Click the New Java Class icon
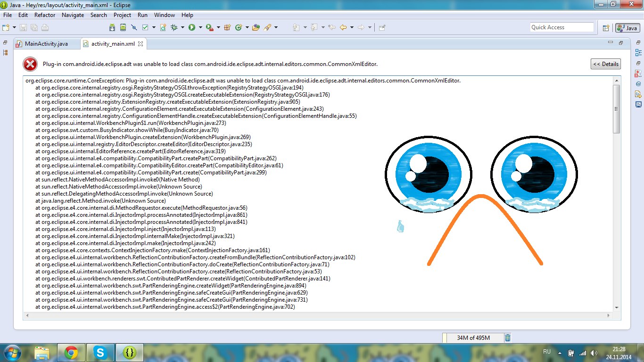Screen dimensions: 644x362 [x=238, y=27]
